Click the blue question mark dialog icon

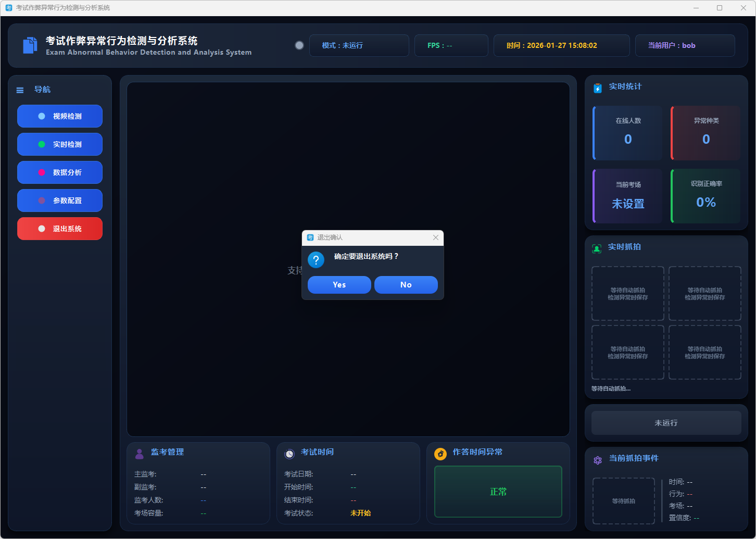pos(316,259)
